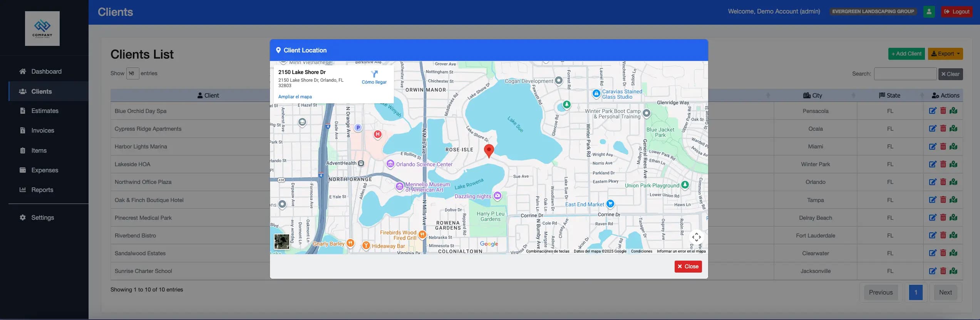Open Estimates in the sidebar
980x320 pixels.
point(45,111)
